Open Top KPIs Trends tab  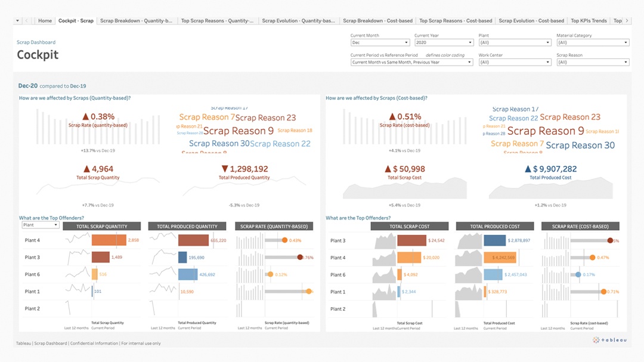click(x=589, y=20)
